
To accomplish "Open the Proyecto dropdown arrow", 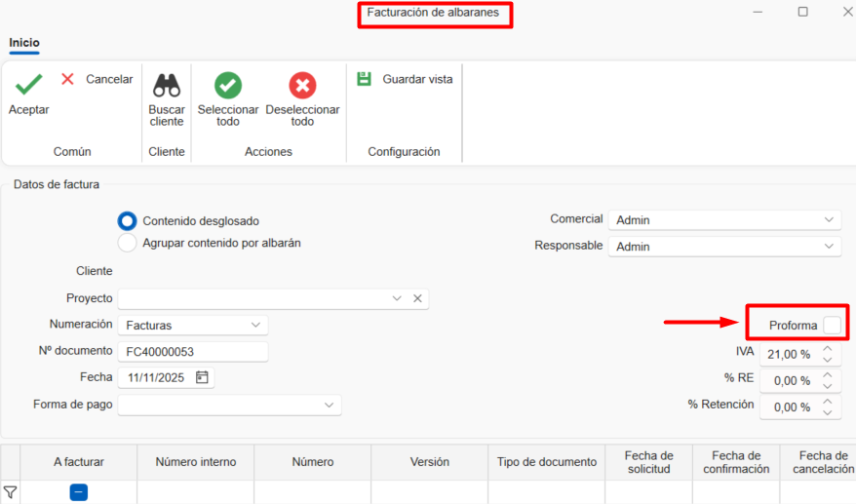I will [x=397, y=298].
